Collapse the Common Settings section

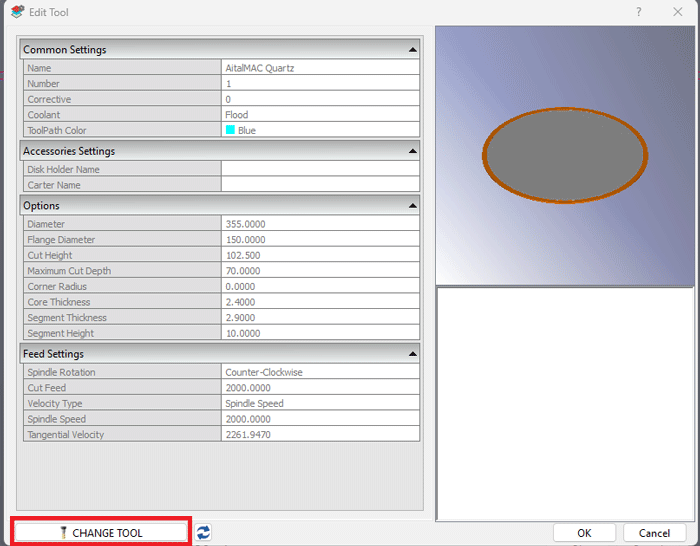(x=412, y=49)
